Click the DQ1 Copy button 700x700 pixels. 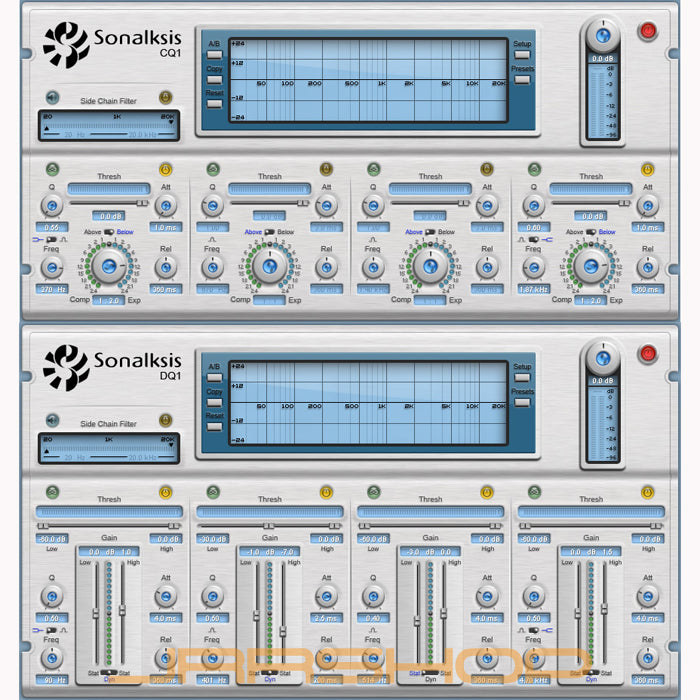(x=214, y=402)
